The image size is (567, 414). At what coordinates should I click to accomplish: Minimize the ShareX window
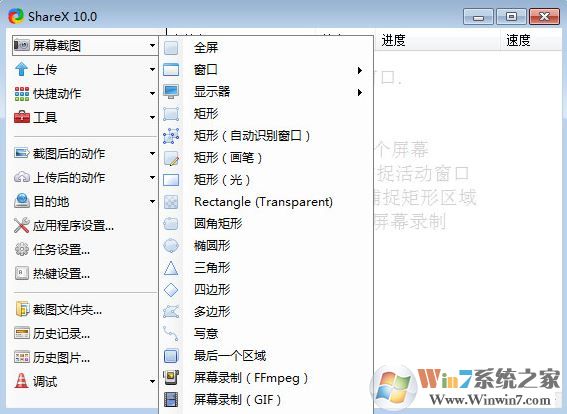pyautogui.click(x=478, y=17)
